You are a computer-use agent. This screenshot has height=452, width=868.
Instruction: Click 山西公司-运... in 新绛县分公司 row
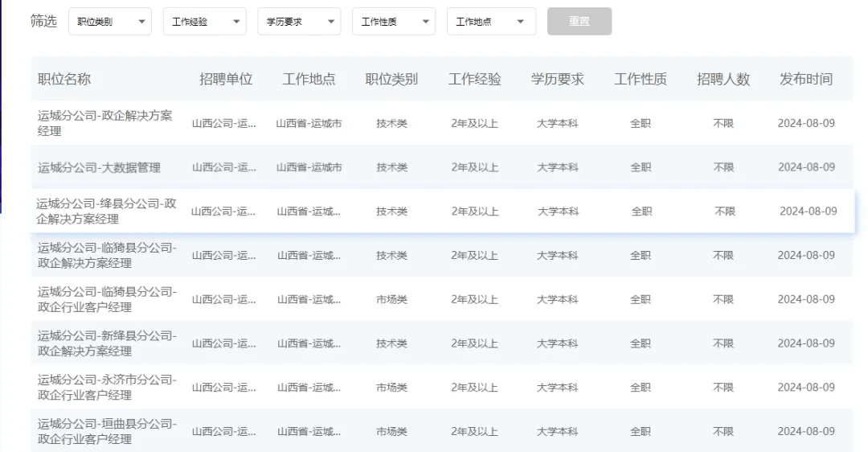tap(223, 343)
